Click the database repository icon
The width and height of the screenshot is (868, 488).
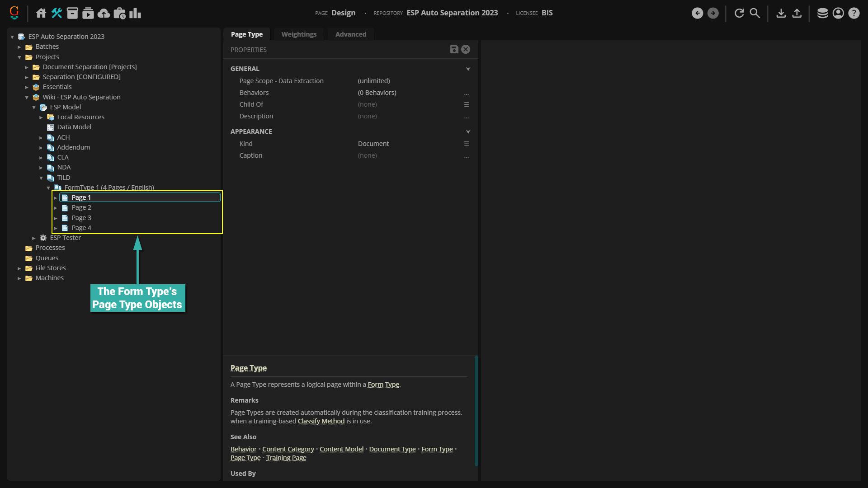[x=822, y=13]
